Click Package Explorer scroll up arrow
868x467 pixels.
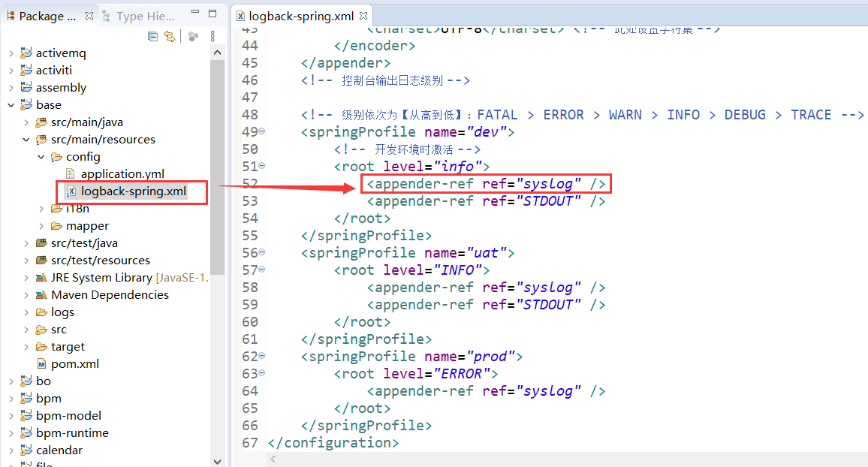[218, 53]
